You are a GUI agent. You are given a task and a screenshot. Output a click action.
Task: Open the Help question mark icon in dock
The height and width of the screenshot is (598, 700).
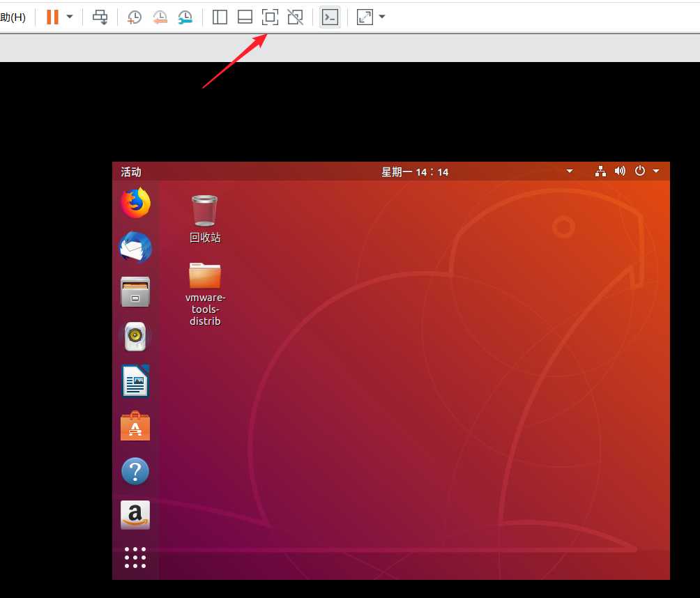pos(135,471)
